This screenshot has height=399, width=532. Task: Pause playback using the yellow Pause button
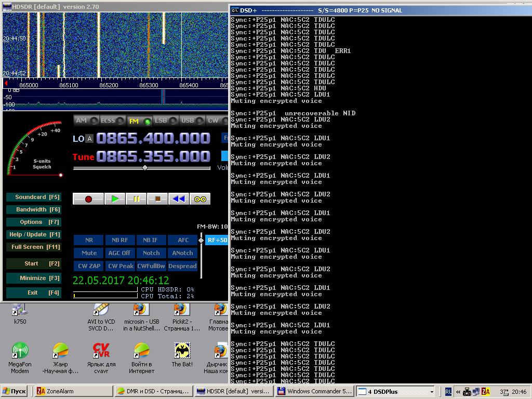click(x=136, y=199)
